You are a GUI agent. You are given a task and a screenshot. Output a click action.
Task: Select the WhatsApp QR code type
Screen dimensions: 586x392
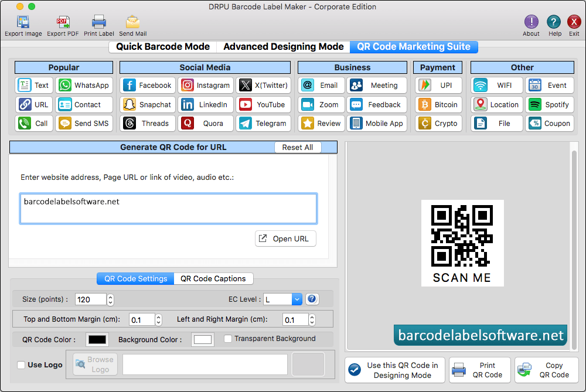pyautogui.click(x=84, y=85)
